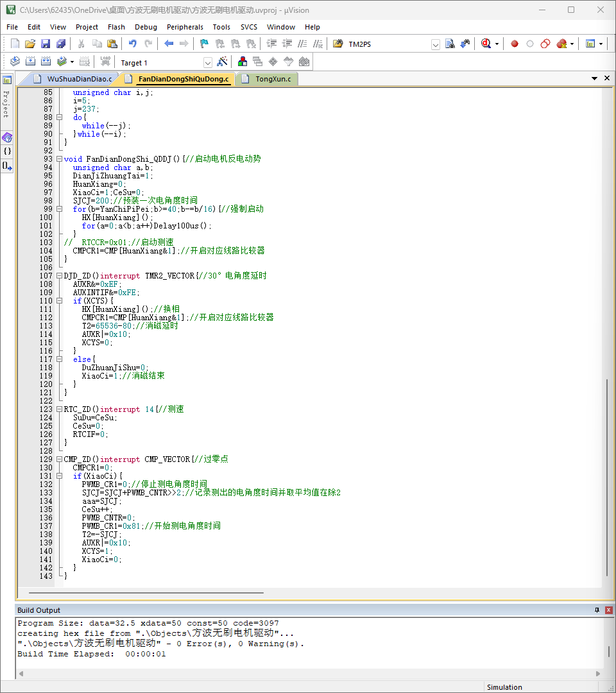616x693 pixels.
Task: Click the Find icon beside the search box
Action: click(x=450, y=44)
